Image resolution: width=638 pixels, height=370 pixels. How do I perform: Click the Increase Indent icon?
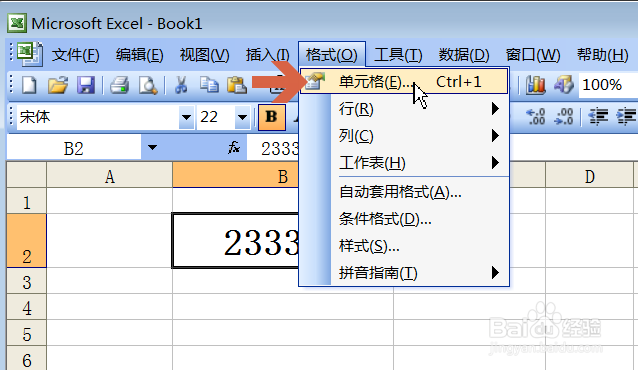pos(627,117)
